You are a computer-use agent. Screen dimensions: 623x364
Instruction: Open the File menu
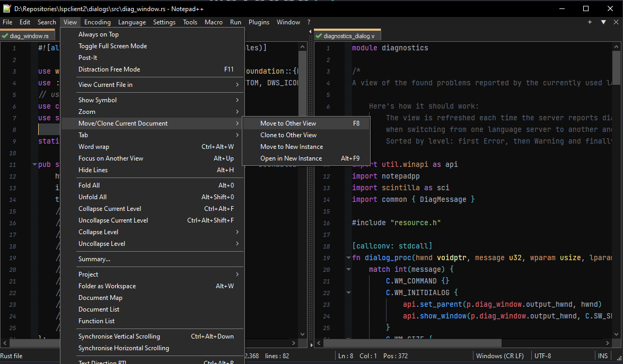pos(7,22)
